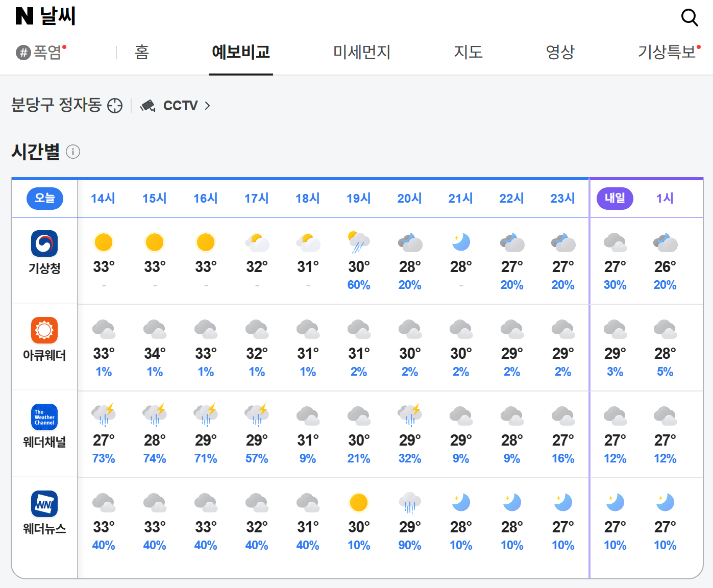The height and width of the screenshot is (588, 713).
Task: Switch to the 미세먼지 tab
Action: 361,52
